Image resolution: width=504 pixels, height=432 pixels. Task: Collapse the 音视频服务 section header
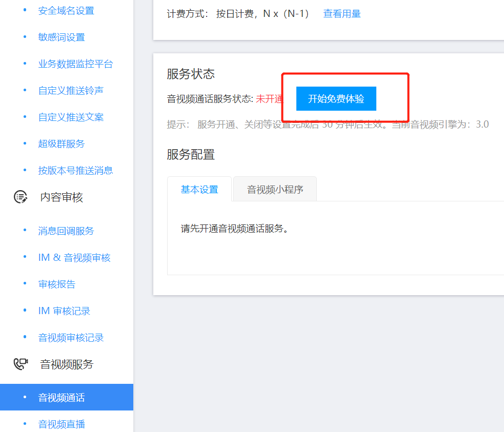coord(67,364)
